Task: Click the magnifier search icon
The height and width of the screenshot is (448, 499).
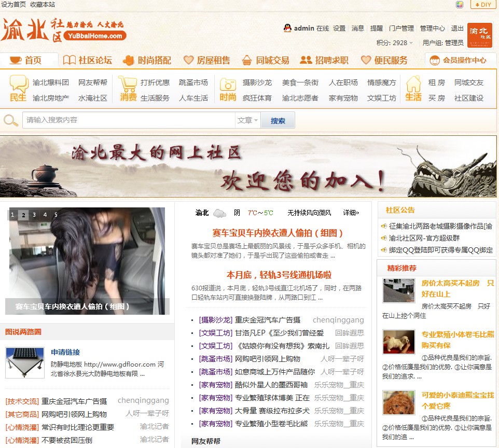Action: tap(10, 120)
